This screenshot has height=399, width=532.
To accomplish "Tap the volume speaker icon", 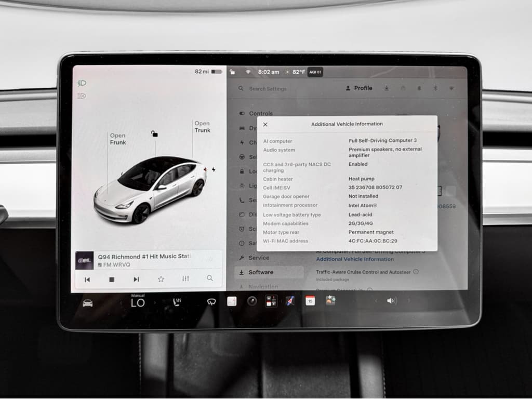I will pos(392,301).
